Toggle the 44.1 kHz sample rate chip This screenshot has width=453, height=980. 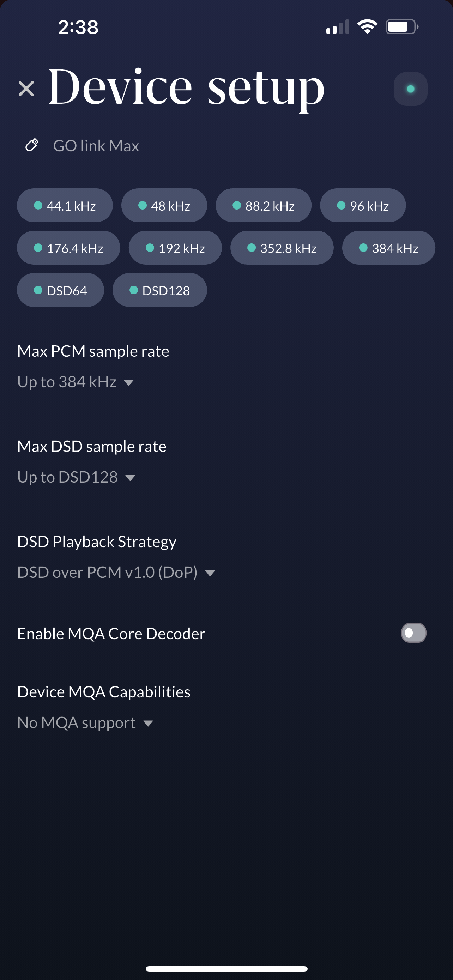[x=65, y=205]
